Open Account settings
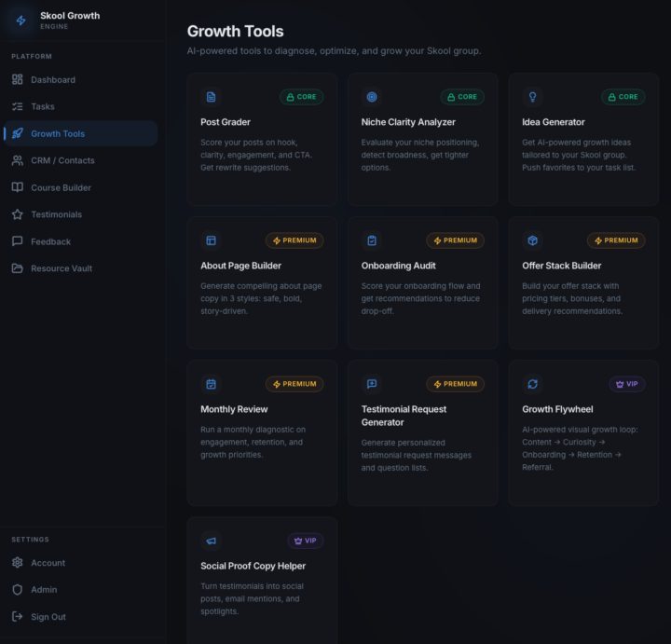Screen dimensions: 671x644 click(x=80, y=563)
